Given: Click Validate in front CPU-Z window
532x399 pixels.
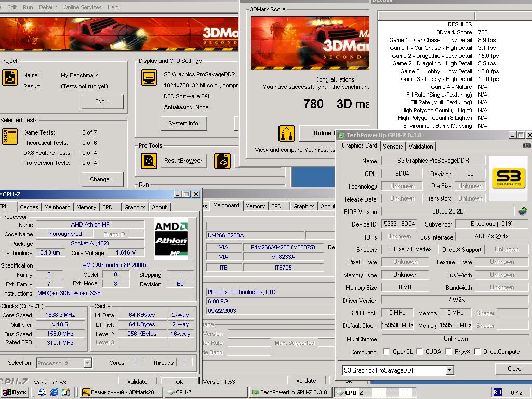Looking at the screenshot, I should pos(137,381).
